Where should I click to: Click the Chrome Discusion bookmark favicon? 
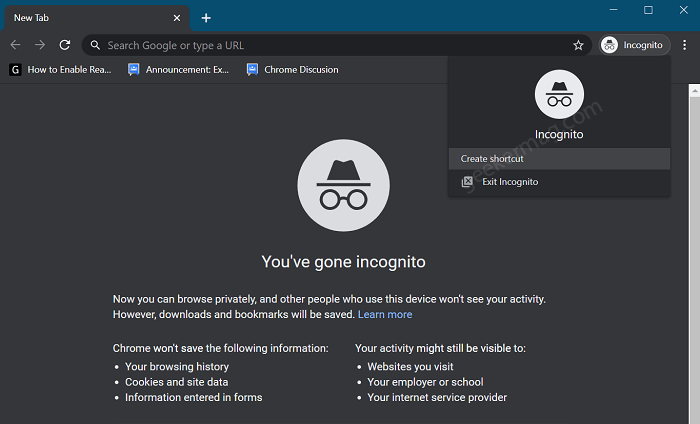252,70
